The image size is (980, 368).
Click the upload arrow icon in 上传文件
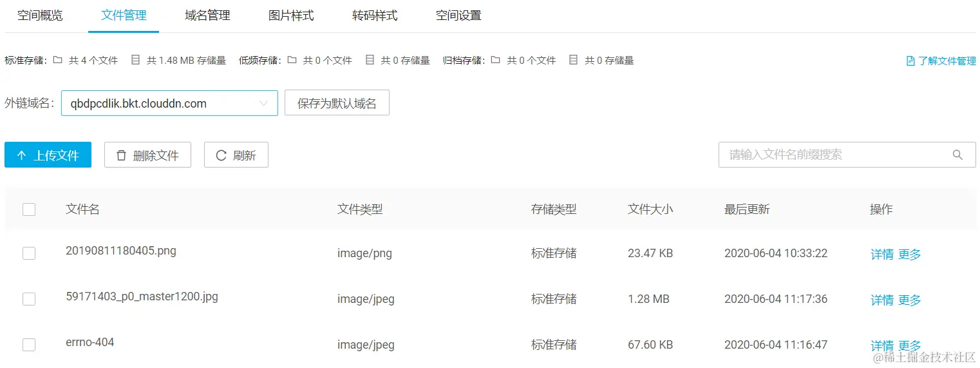click(x=22, y=155)
